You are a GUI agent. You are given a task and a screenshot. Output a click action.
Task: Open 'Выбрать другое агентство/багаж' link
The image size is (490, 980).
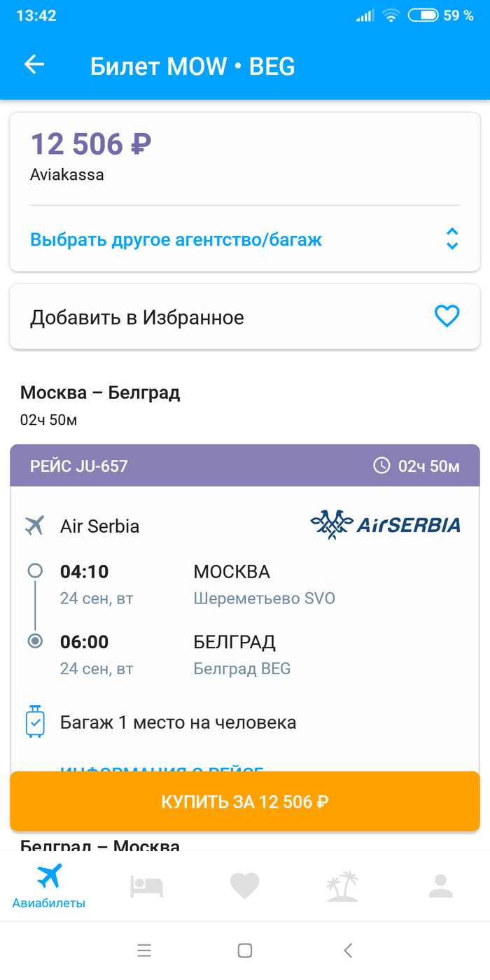[x=176, y=240]
